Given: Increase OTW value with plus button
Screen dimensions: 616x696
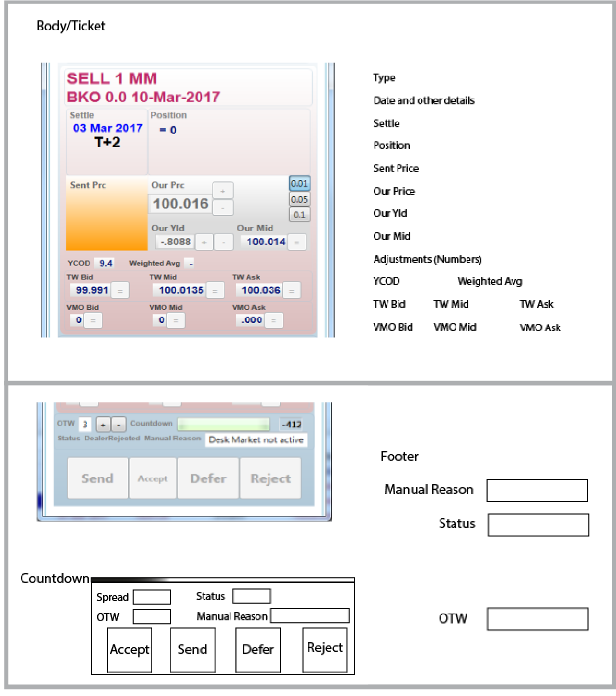Looking at the screenshot, I should click(103, 425).
